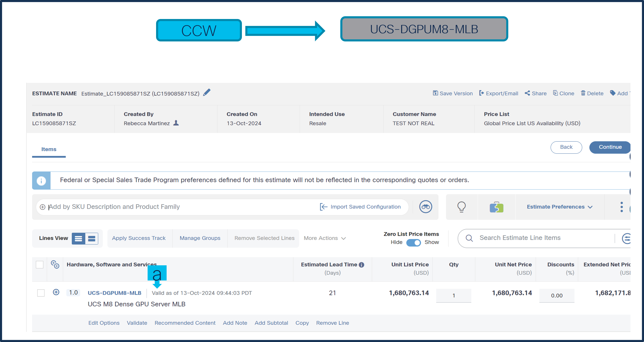Click the binoculars find icon
Screen dimensions: 644x342
425,207
